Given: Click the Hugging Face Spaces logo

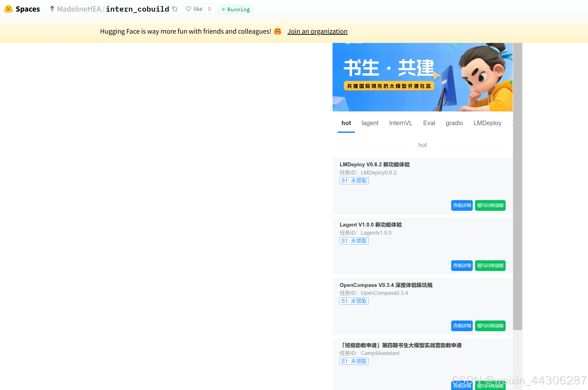Looking at the screenshot, I should point(22,9).
